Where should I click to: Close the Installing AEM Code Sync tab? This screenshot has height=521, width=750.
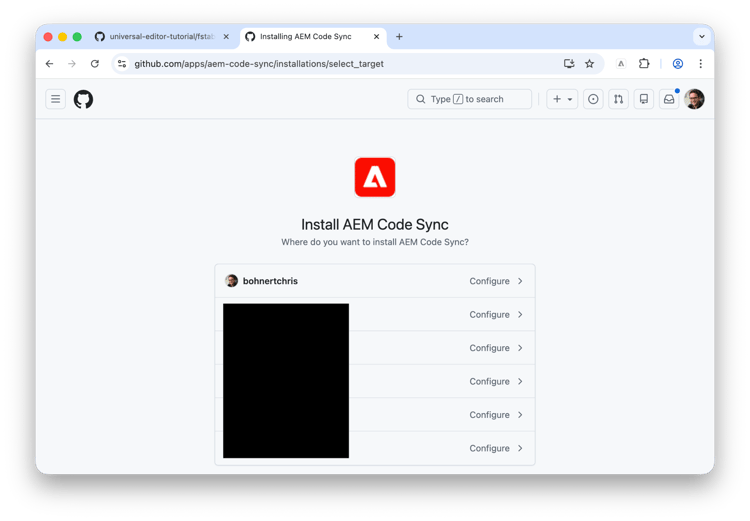pos(376,37)
